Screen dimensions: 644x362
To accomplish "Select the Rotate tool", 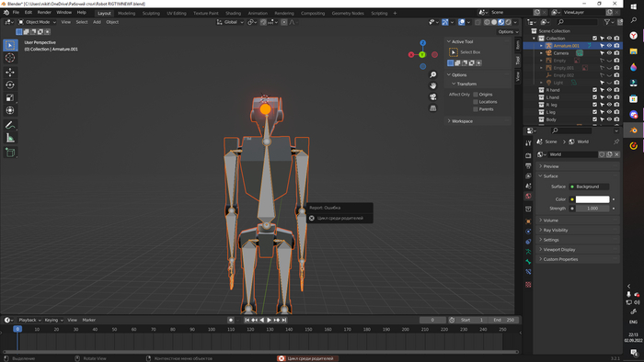I will click(10, 85).
